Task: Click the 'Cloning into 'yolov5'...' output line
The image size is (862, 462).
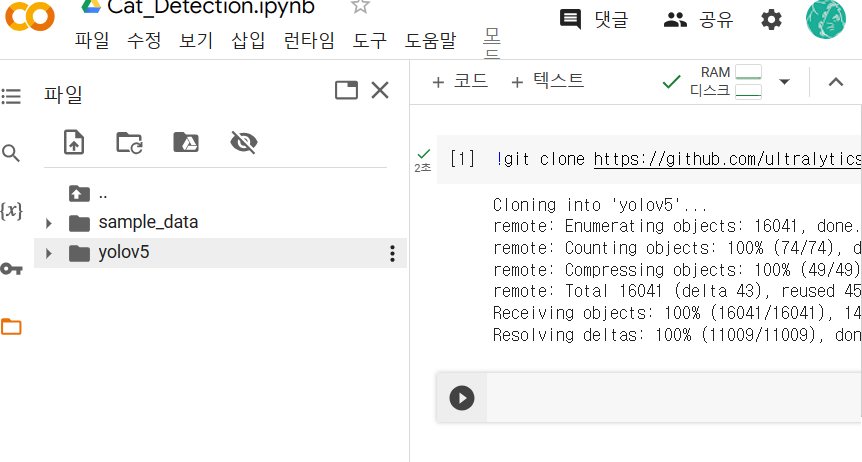Action: (x=599, y=205)
